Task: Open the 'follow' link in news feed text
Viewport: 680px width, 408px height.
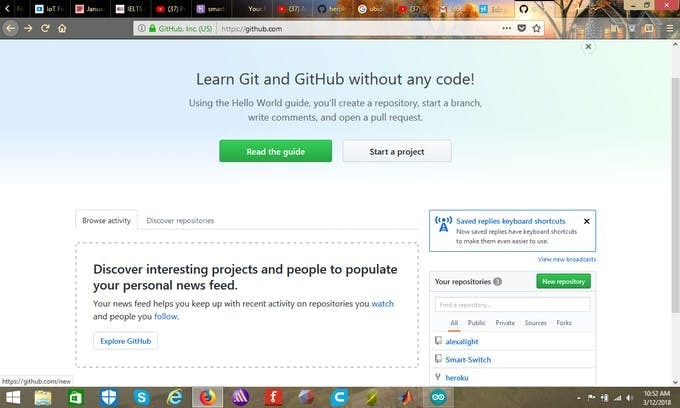Action: (166, 316)
